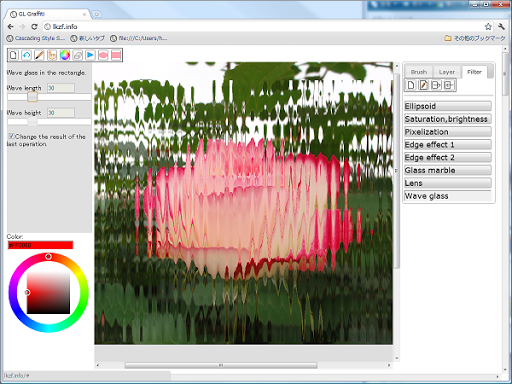This screenshot has height=384, width=512.
Task: Choose the Pixelization filter
Action: [448, 132]
